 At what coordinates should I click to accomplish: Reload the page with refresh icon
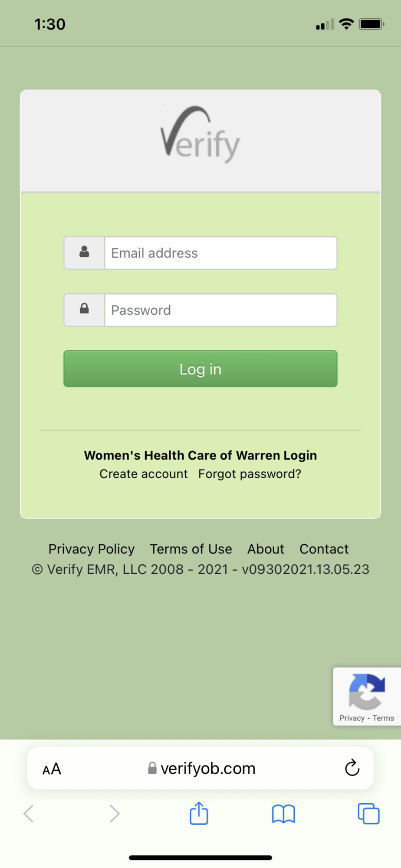click(x=352, y=768)
